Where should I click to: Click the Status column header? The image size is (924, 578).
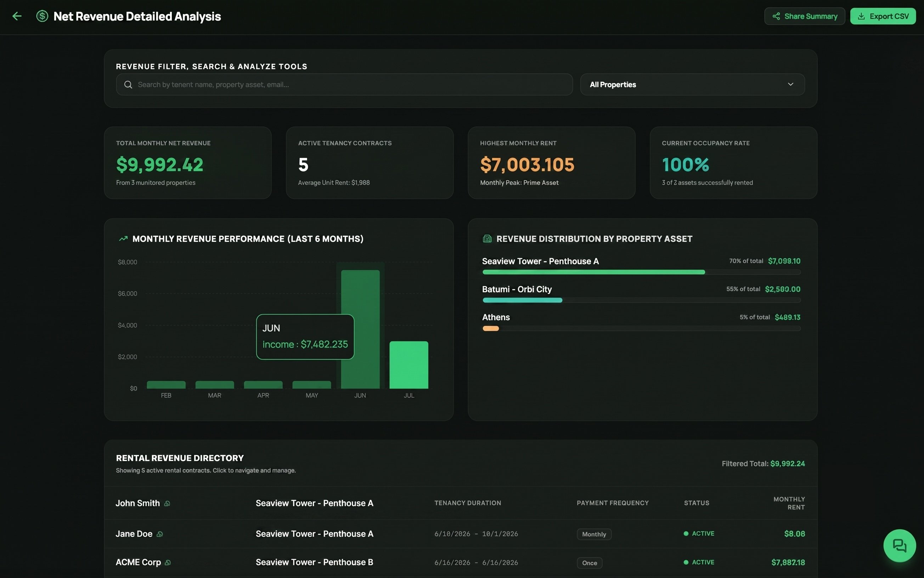click(697, 503)
